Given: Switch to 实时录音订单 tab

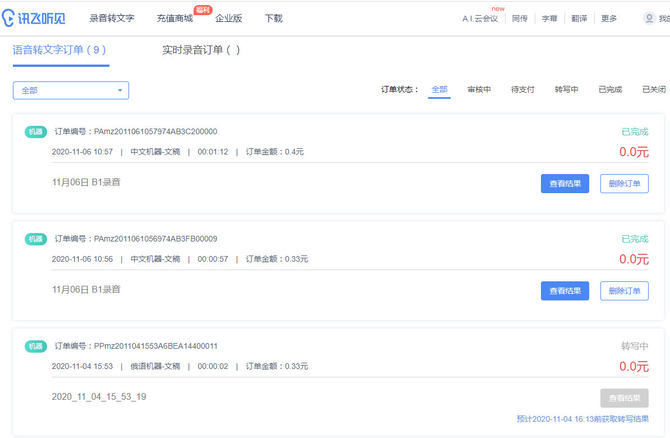Looking at the screenshot, I should click(201, 50).
